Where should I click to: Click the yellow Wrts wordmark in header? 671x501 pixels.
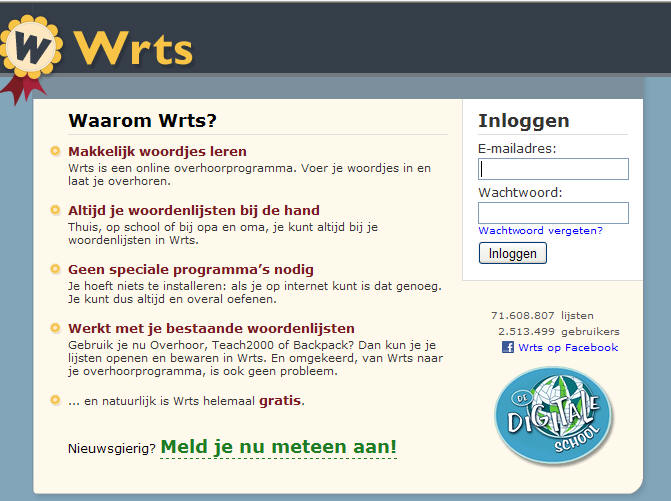coord(133,48)
